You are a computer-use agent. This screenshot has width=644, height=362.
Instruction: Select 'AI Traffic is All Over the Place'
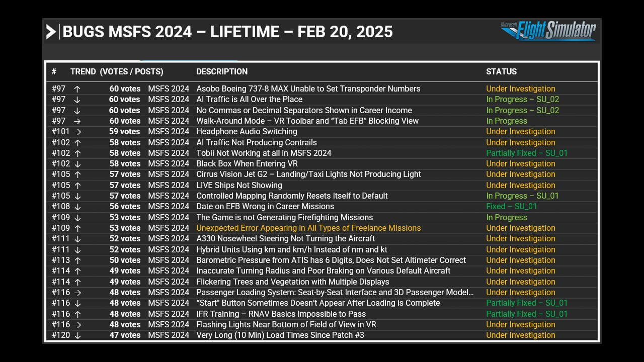250,100
